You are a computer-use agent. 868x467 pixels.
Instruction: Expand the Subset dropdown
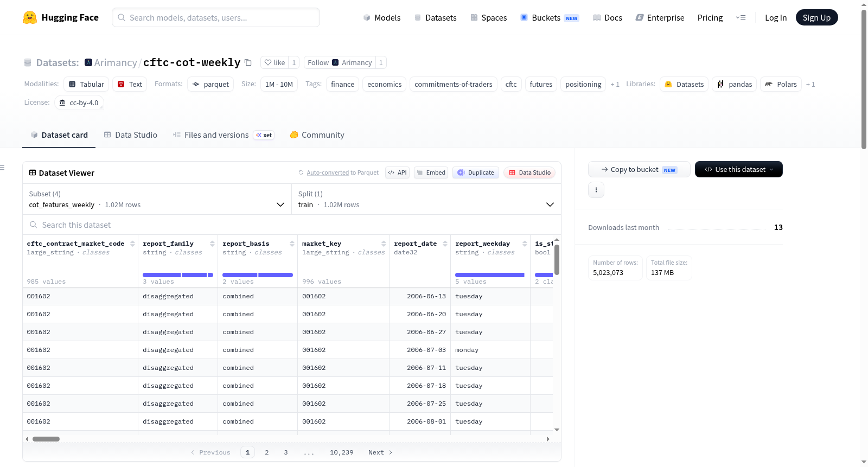pos(157,199)
